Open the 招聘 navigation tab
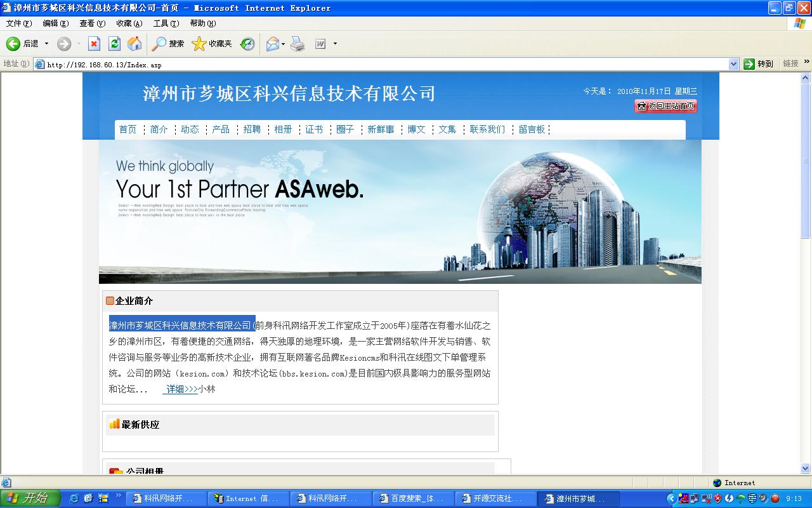 [252, 130]
